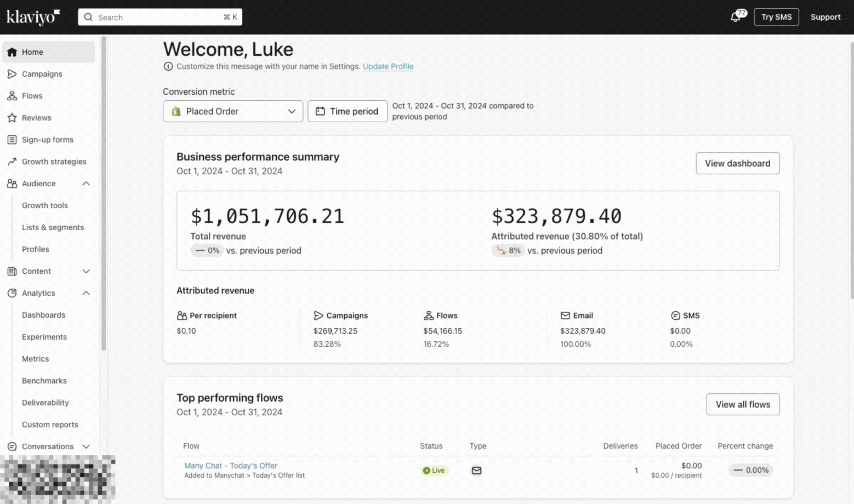This screenshot has width=854, height=504.
Task: Go to Home in the sidebar
Action: 49,52
